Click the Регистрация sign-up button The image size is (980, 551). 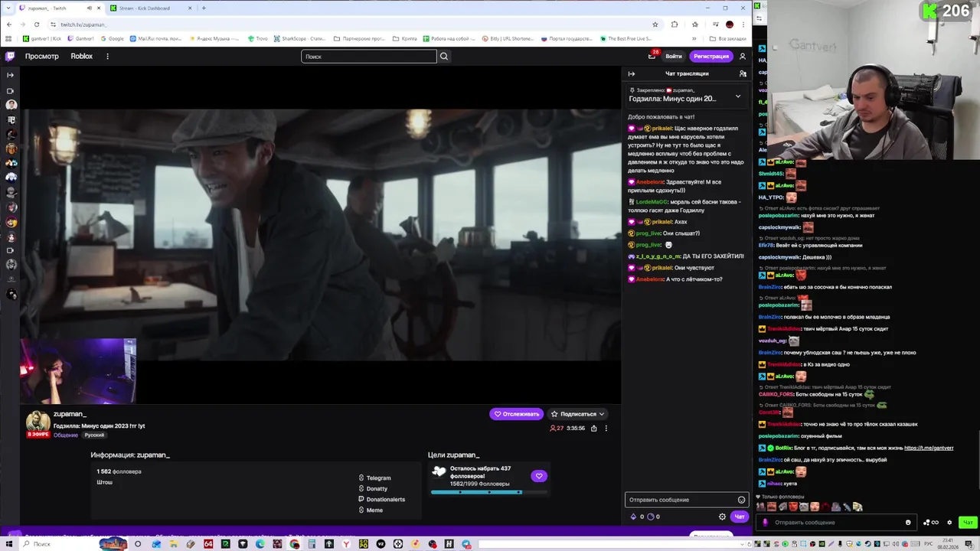point(711,56)
